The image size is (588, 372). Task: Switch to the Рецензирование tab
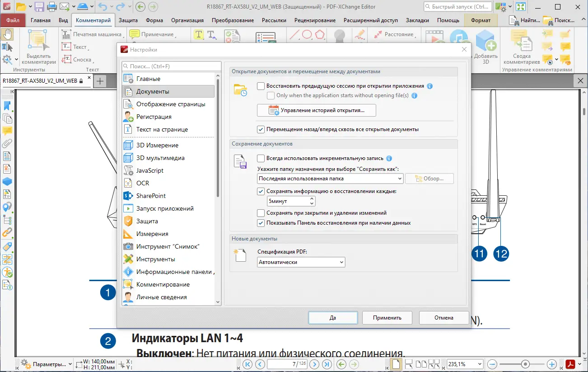point(315,20)
